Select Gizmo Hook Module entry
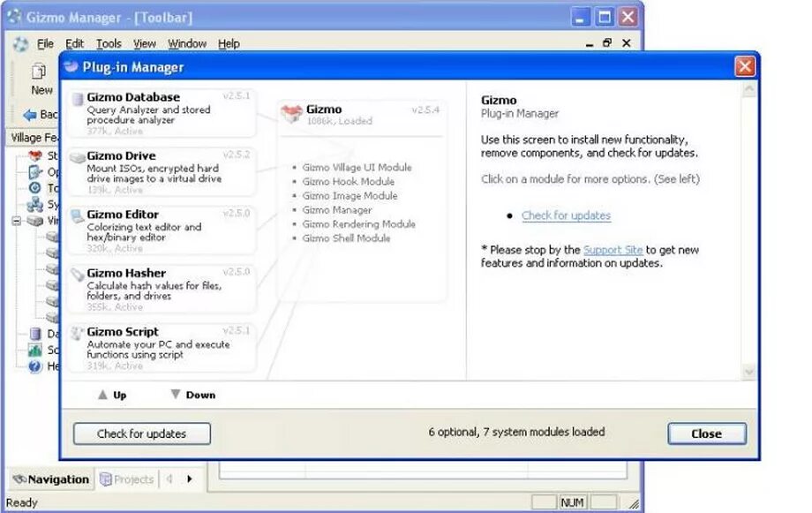 tap(348, 181)
